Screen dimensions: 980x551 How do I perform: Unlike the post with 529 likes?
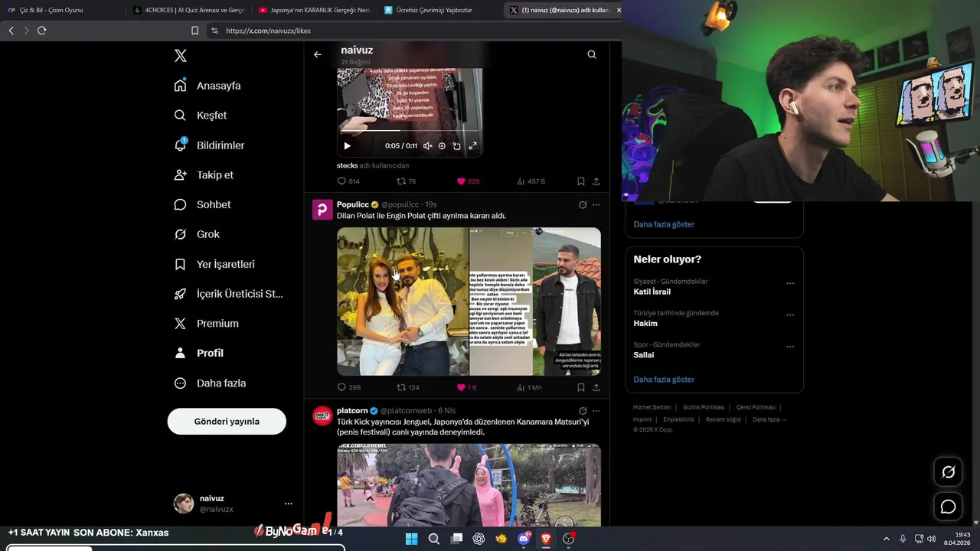tap(468, 181)
